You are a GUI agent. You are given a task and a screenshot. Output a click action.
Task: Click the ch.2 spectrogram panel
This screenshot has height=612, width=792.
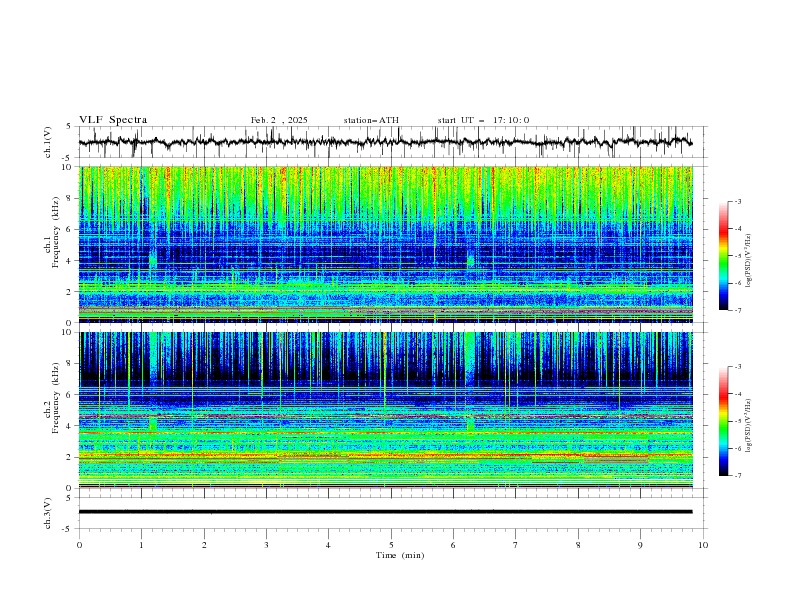coord(386,410)
